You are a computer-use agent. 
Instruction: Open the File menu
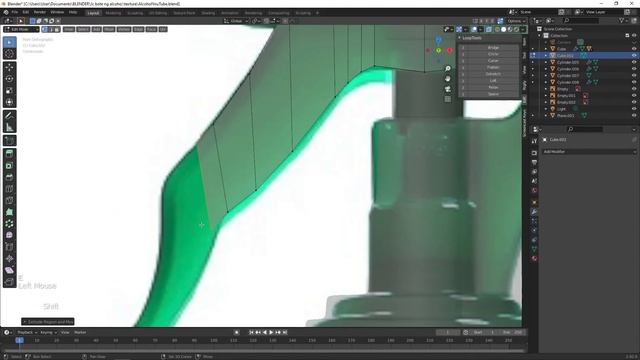15,12
